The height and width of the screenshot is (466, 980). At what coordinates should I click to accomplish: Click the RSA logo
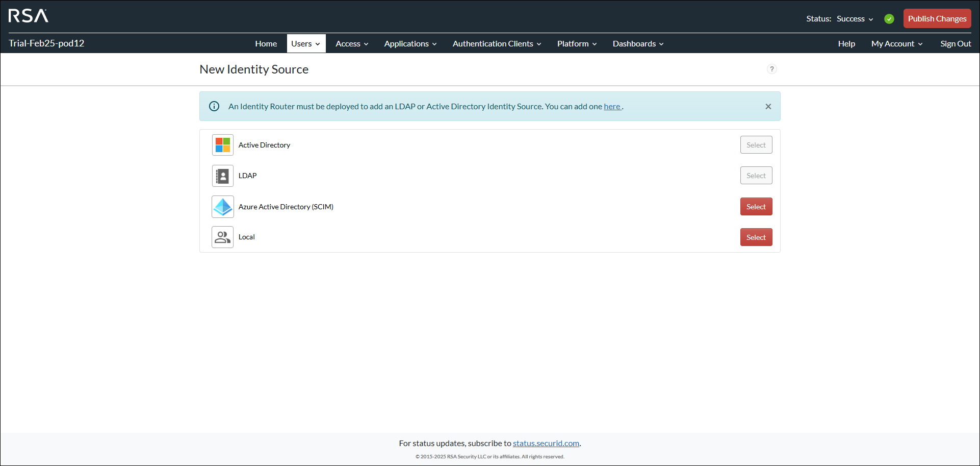(28, 16)
